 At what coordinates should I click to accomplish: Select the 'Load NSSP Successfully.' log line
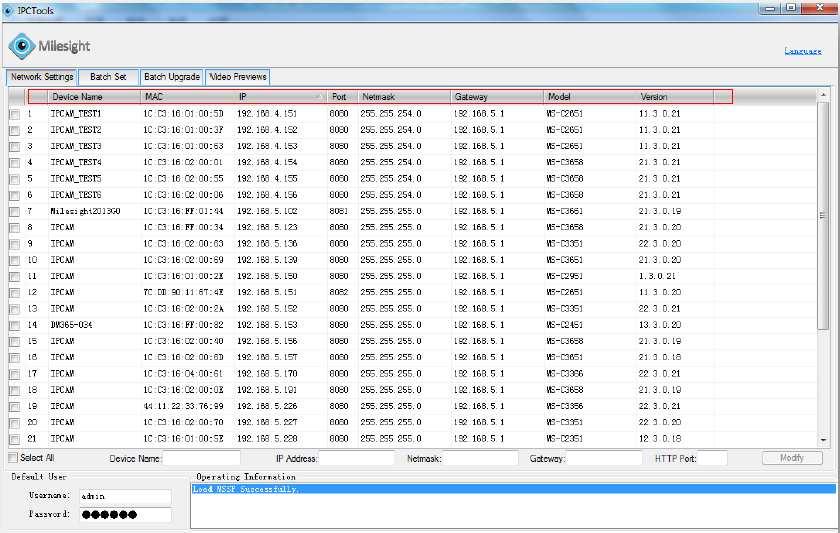513,489
